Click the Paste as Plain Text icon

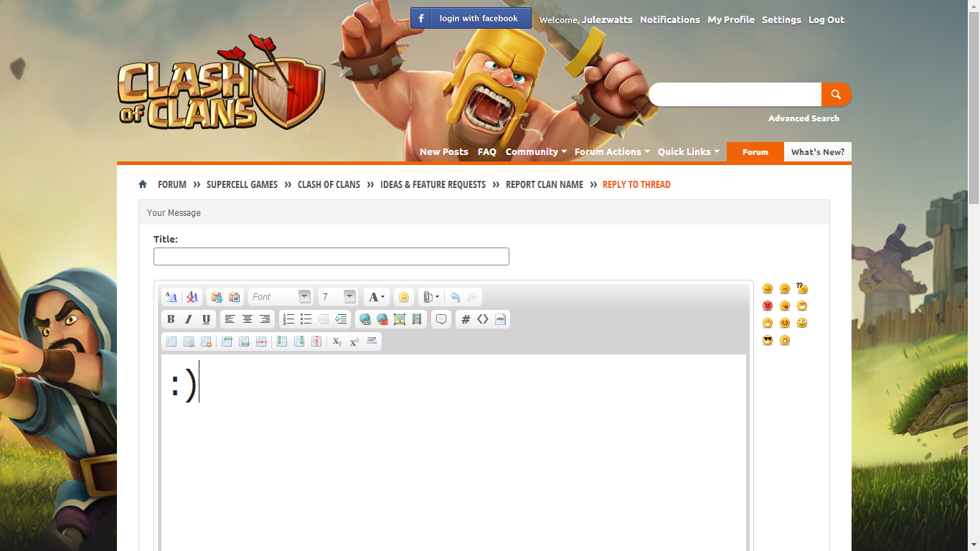click(x=217, y=297)
